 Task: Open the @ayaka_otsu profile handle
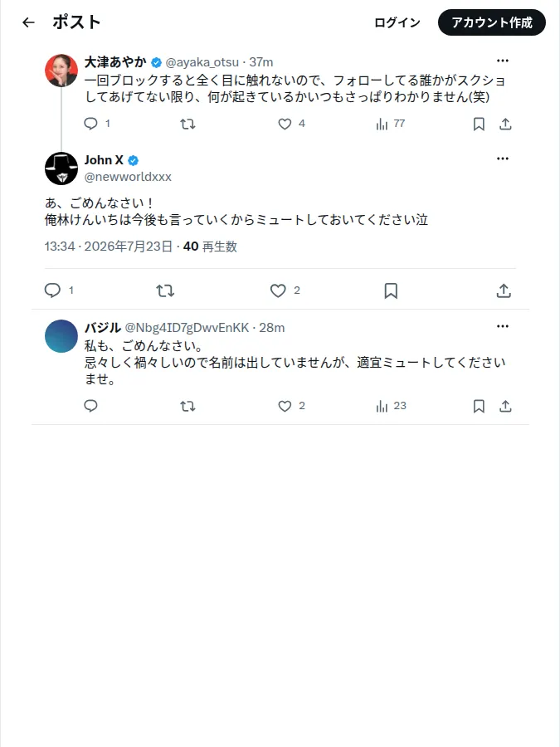click(202, 62)
